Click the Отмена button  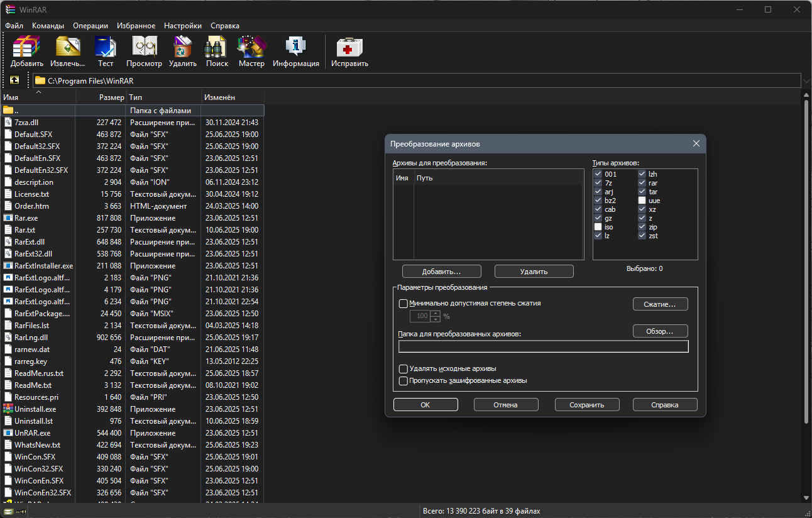[505, 405]
